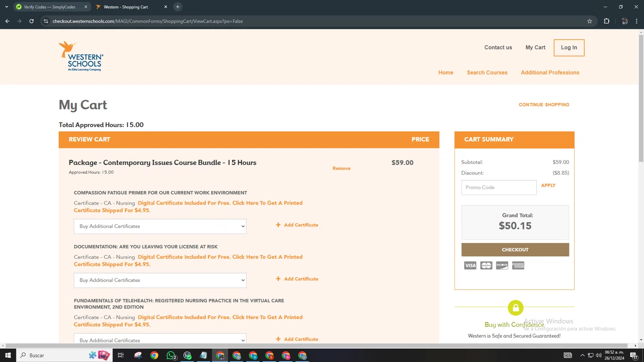Click the Log In button
Viewport: 644px width, 362px height.
[569, 48]
